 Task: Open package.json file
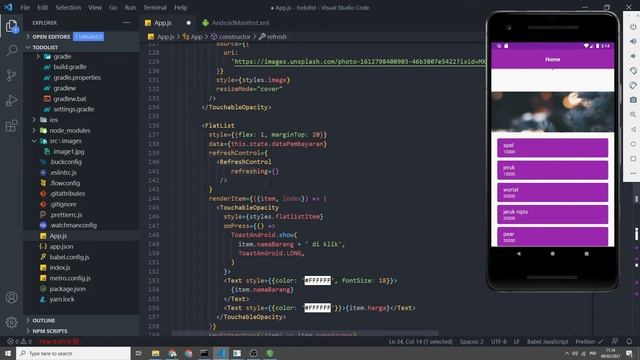coord(67,289)
